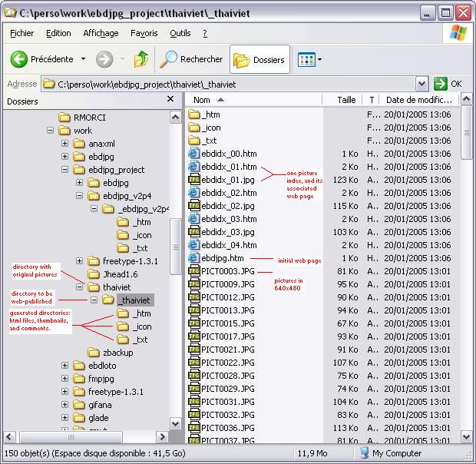Select PICT0029.JPG file name
The image size is (476, 464).
228,389
